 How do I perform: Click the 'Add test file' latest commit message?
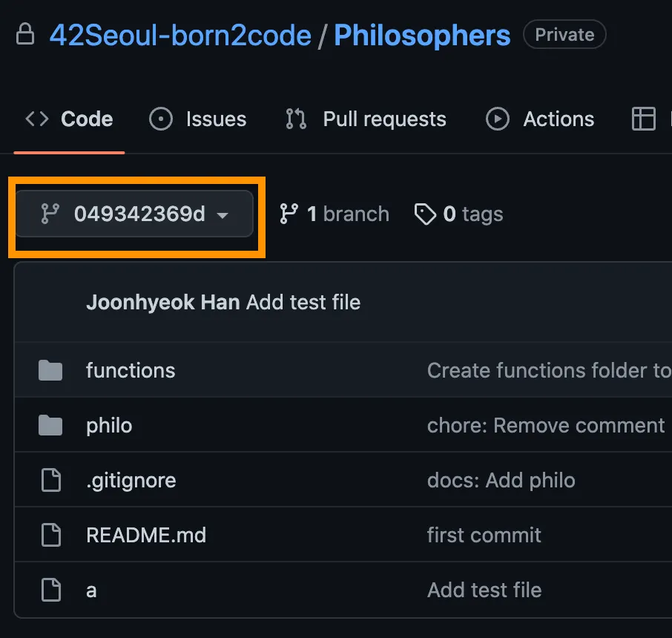(303, 303)
